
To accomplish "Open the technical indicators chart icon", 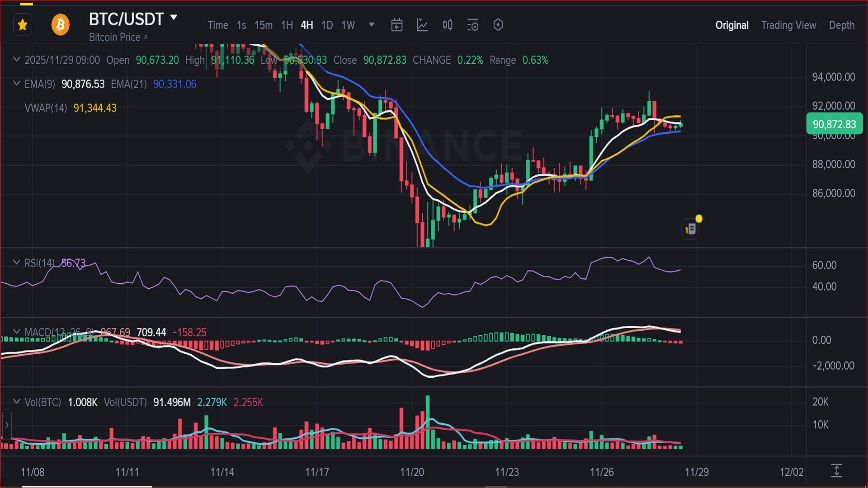I will click(422, 25).
